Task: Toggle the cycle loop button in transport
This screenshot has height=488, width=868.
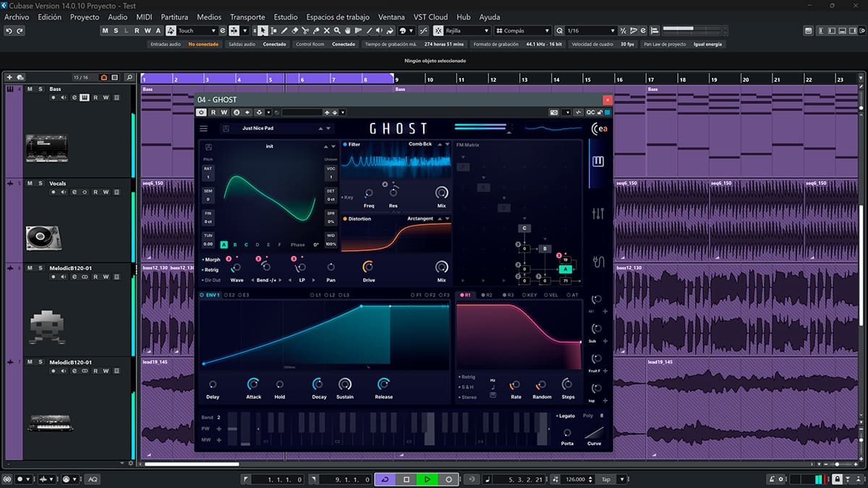Action: click(384, 479)
